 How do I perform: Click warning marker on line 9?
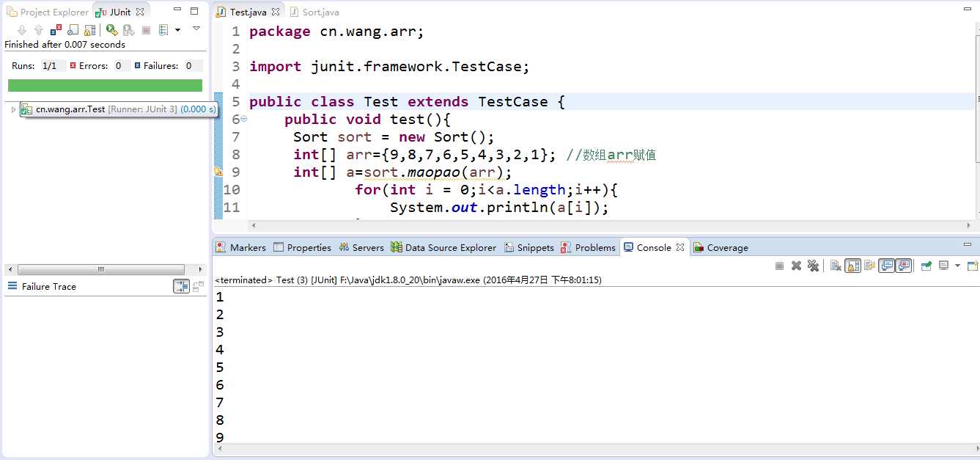tap(218, 171)
